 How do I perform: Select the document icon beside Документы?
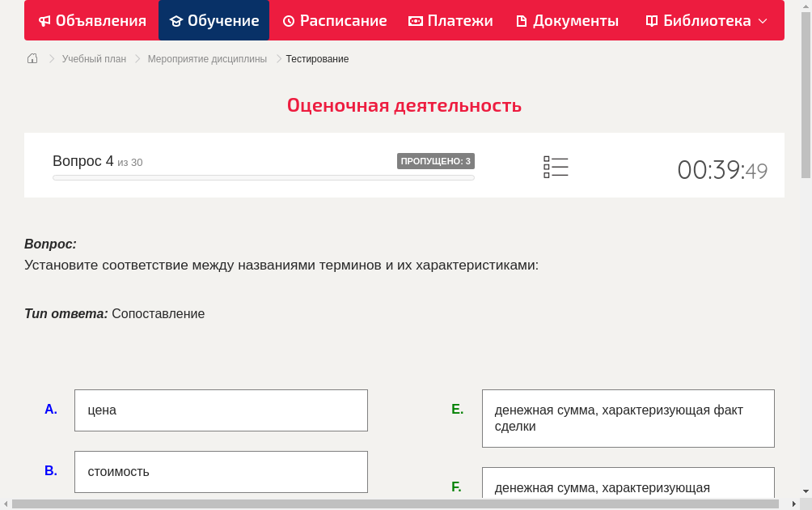click(522, 20)
